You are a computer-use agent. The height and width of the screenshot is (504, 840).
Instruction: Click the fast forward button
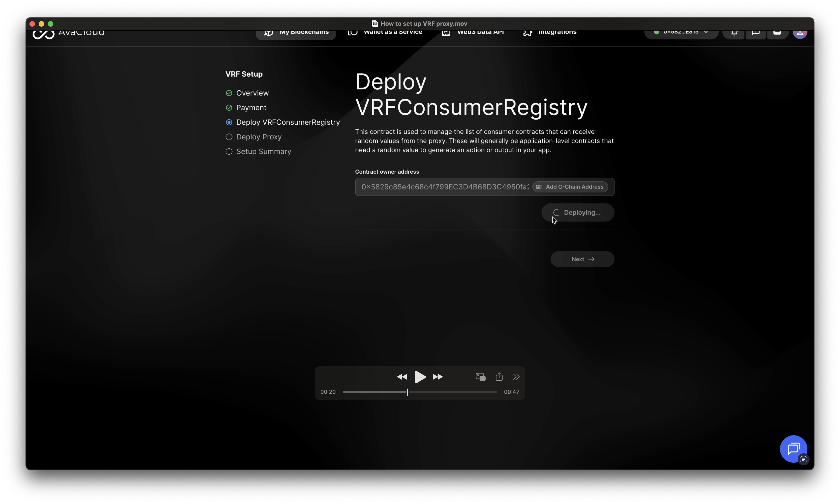[x=437, y=377]
